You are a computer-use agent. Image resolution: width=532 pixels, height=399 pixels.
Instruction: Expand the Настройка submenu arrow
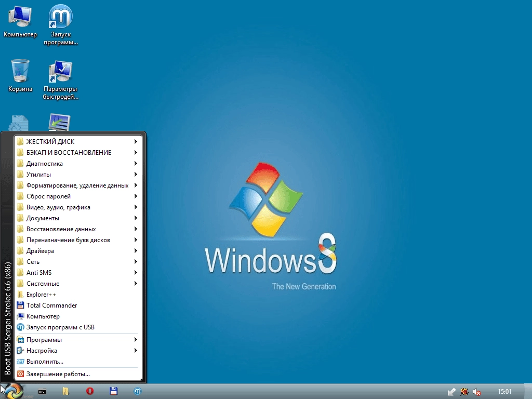136,350
